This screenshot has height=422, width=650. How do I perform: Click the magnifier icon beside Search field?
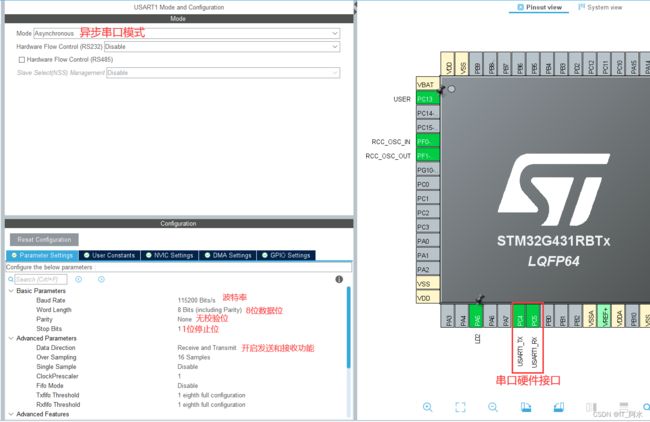click(11, 279)
